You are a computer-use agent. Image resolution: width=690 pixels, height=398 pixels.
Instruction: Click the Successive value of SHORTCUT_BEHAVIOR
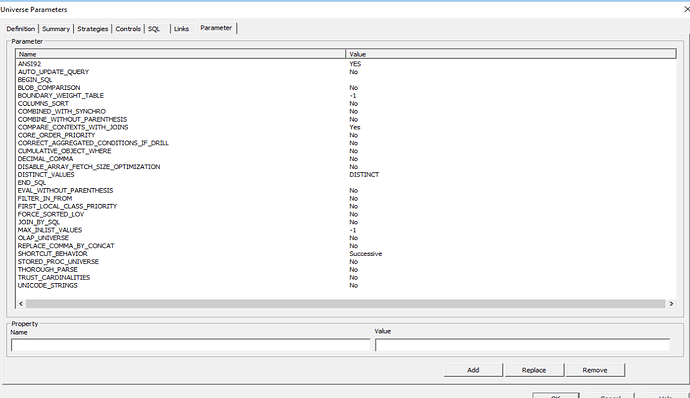click(366, 254)
